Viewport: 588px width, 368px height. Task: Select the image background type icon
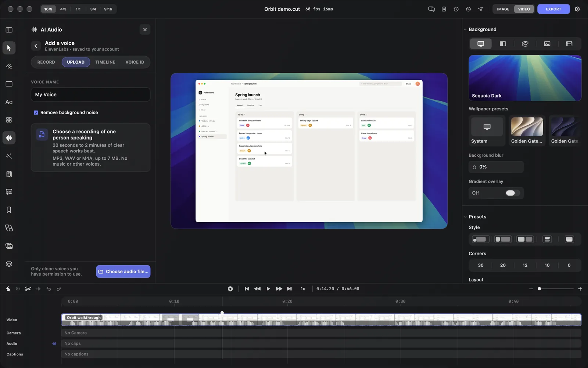pyautogui.click(x=547, y=44)
